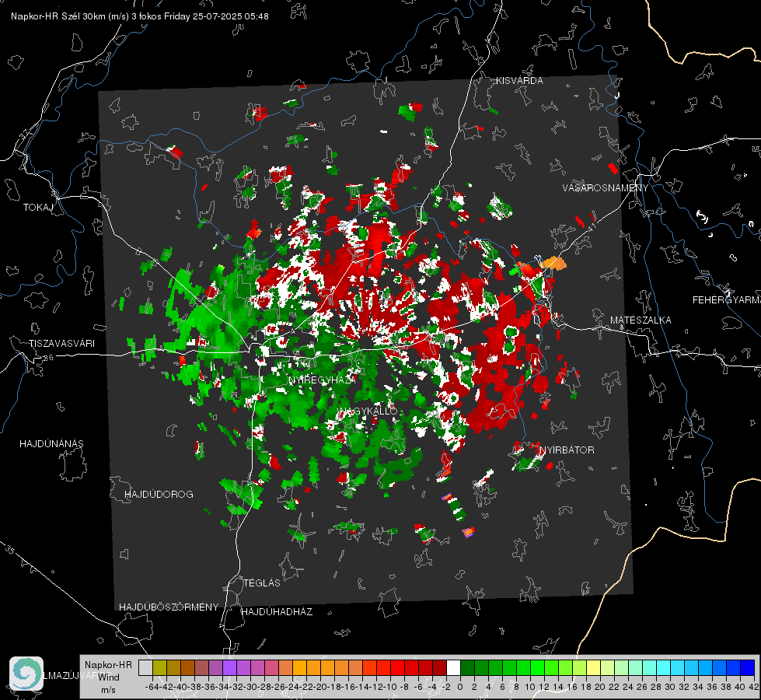Click the swirl logo icon in bottom-left corner
This screenshot has height=700, width=761.
[26, 674]
